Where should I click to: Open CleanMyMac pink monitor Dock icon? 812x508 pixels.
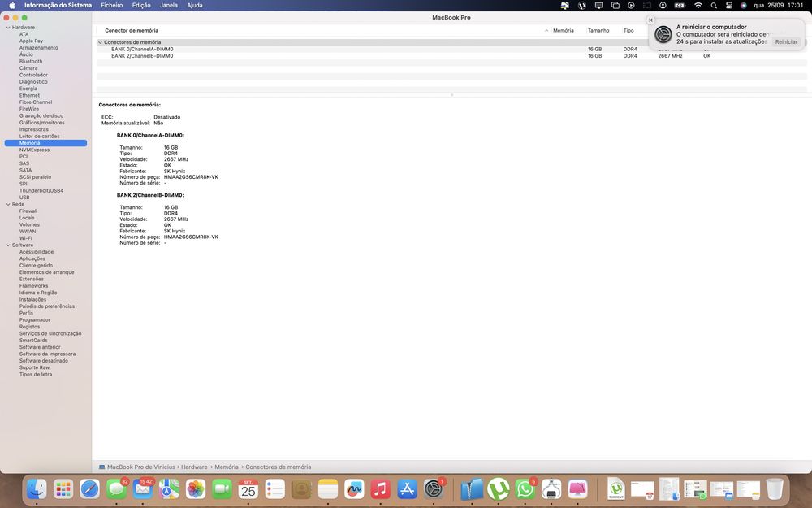pyautogui.click(x=577, y=488)
